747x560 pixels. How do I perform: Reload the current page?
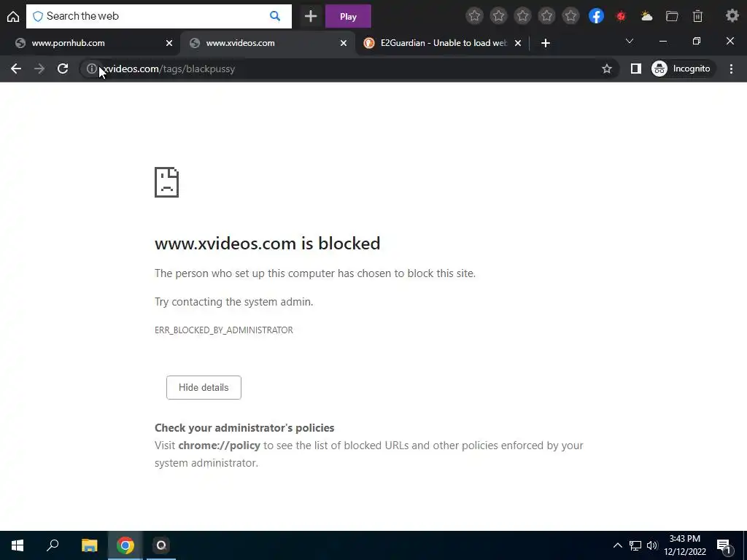(x=63, y=69)
